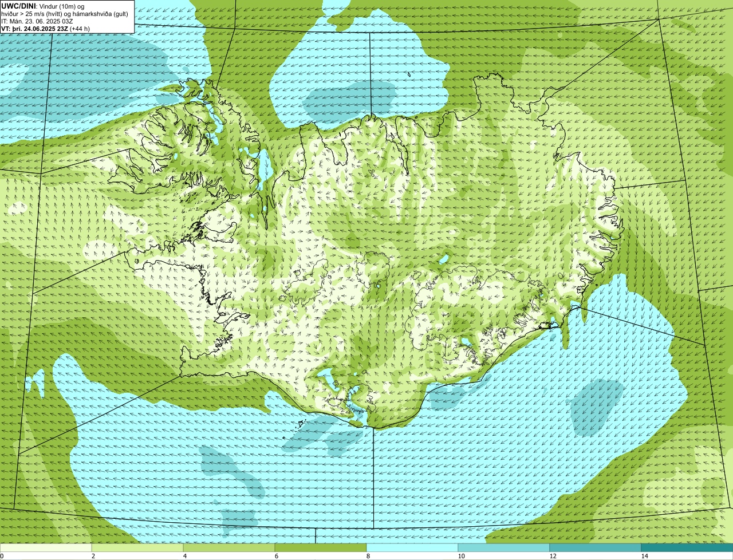733x560 pixels.
Task: Click the 2–4 m/s light green legend swatch
Action: click(x=137, y=547)
